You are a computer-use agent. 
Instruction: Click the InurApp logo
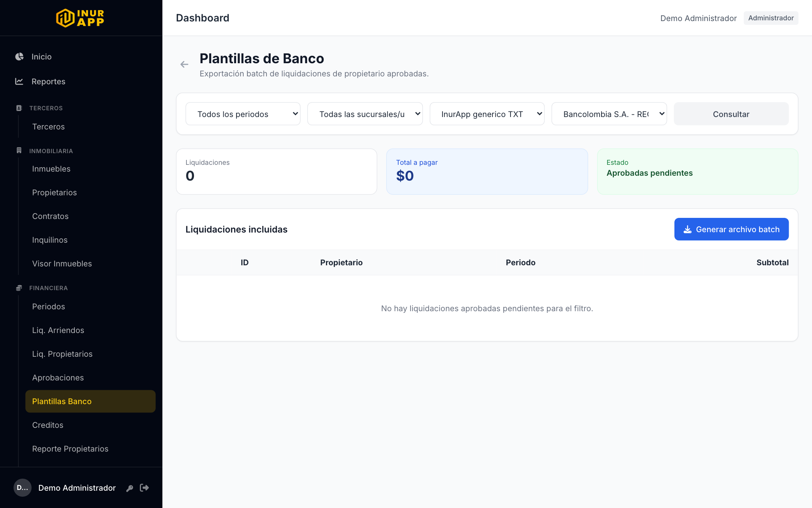click(80, 18)
